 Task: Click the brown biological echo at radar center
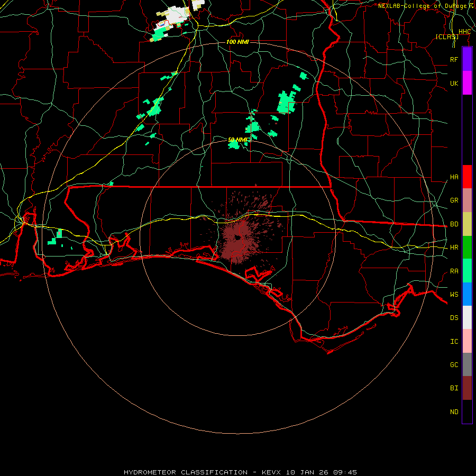[238, 237]
